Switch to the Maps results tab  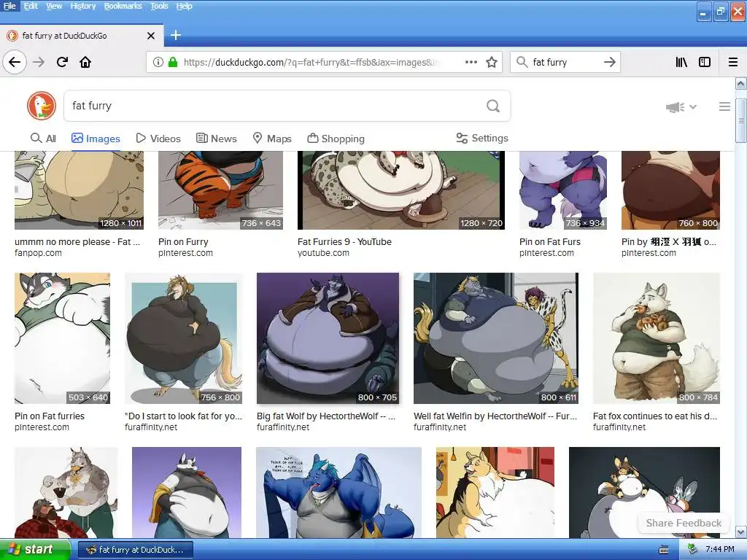click(x=271, y=139)
